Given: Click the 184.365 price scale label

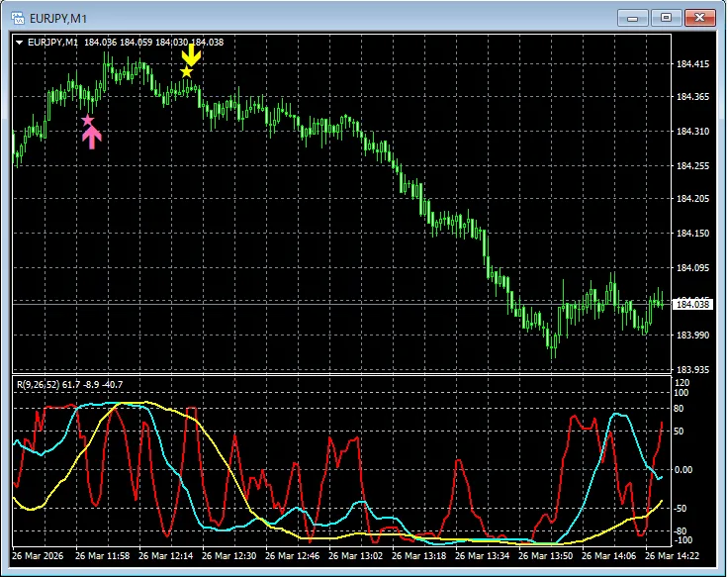Looking at the screenshot, I should pyautogui.click(x=692, y=97).
